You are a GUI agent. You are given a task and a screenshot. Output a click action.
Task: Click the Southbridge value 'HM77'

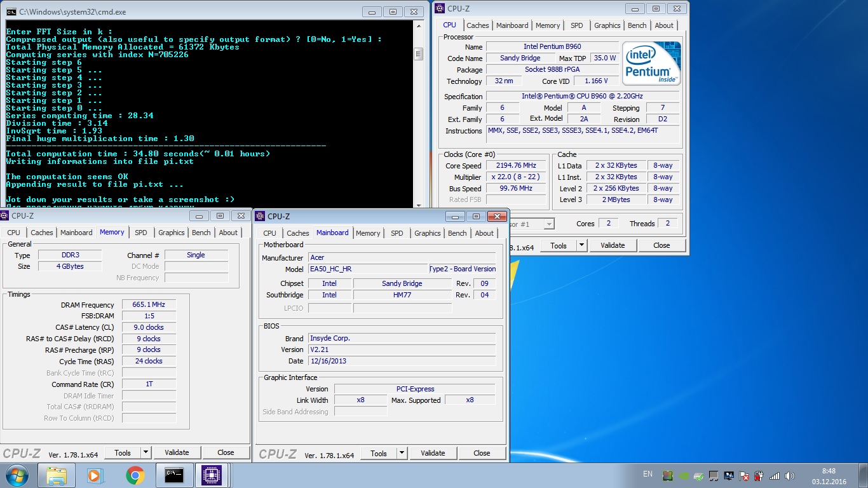(x=402, y=295)
